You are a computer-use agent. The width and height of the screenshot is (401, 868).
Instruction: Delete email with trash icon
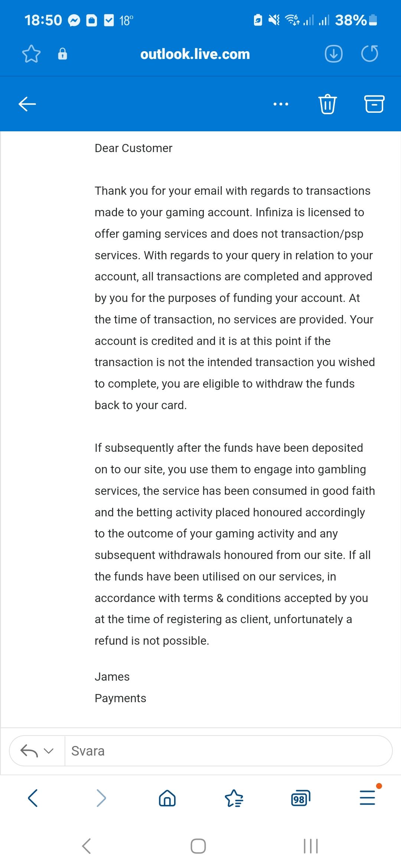[x=327, y=104]
